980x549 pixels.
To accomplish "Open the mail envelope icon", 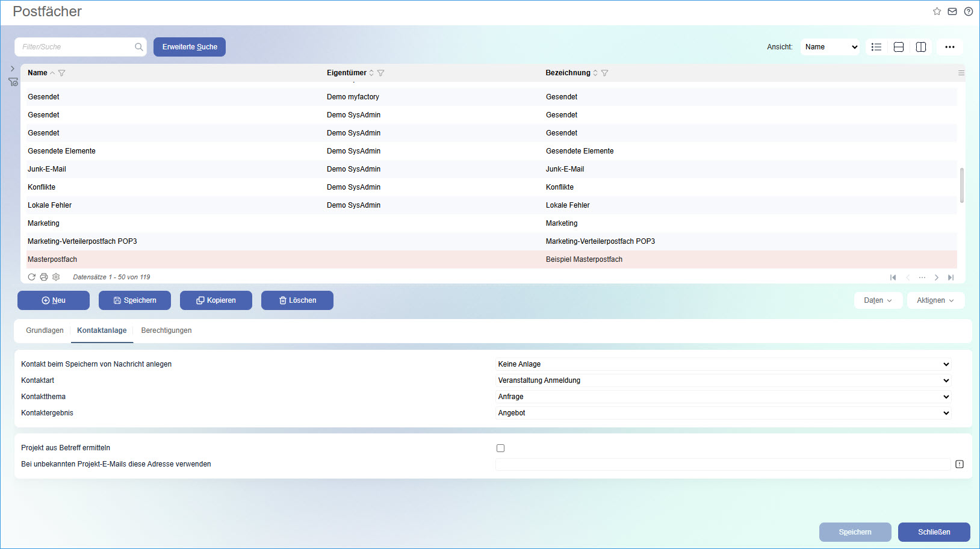I will point(952,11).
